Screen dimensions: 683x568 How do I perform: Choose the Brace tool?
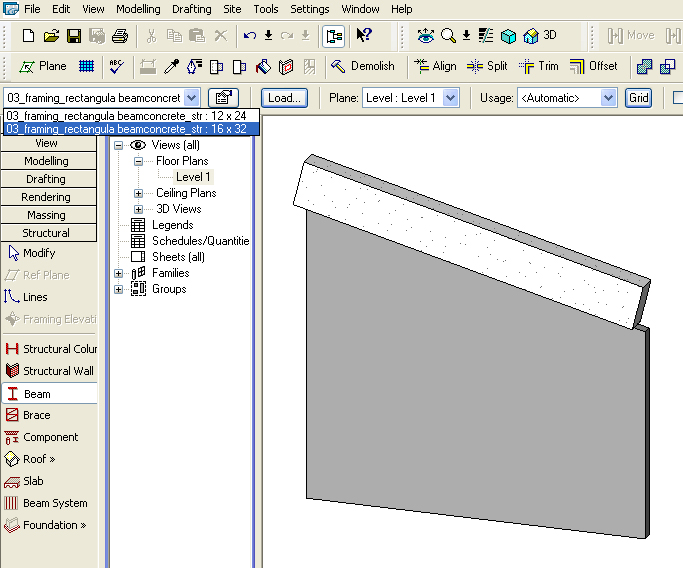[36, 415]
